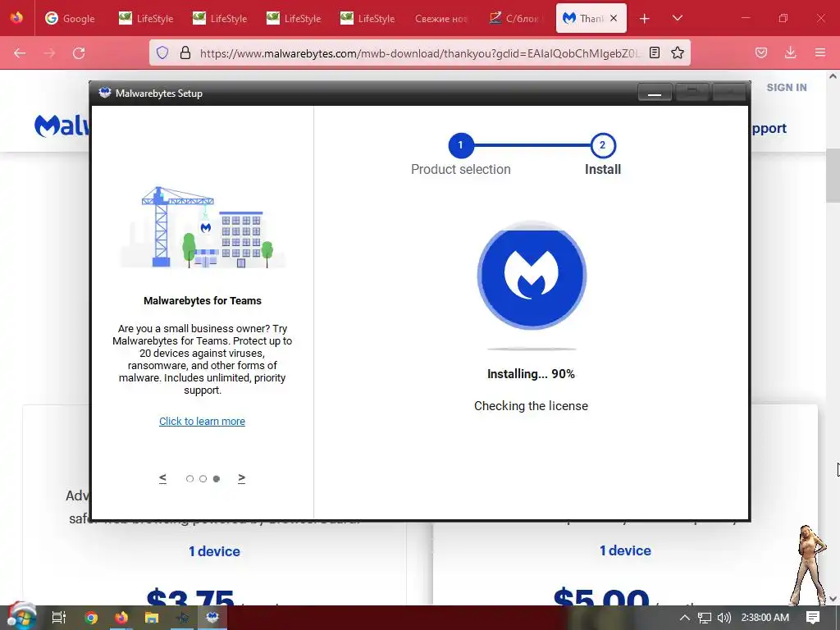View site security padlock info

pos(185,52)
